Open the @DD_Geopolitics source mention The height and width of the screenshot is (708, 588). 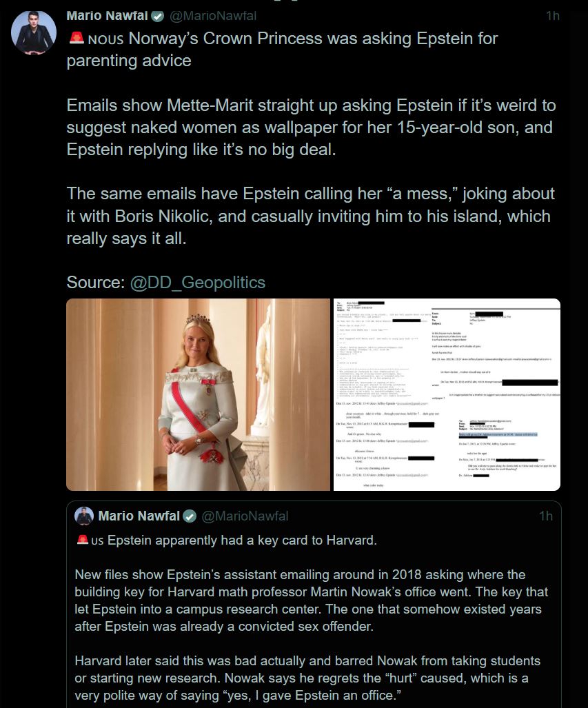[197, 282]
